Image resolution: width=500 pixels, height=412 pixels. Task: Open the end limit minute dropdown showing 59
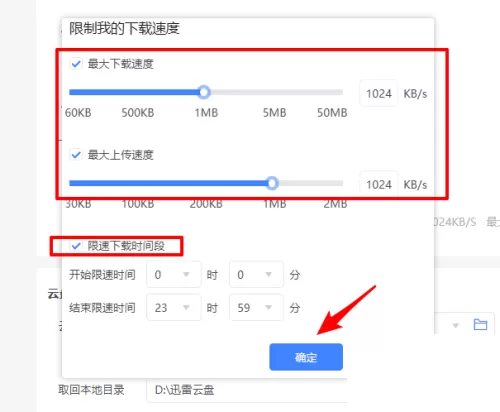click(x=256, y=307)
